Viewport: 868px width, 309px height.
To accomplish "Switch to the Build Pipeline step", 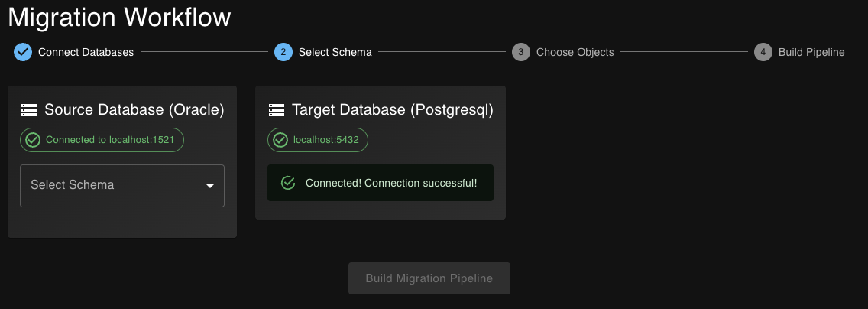I will (x=811, y=52).
